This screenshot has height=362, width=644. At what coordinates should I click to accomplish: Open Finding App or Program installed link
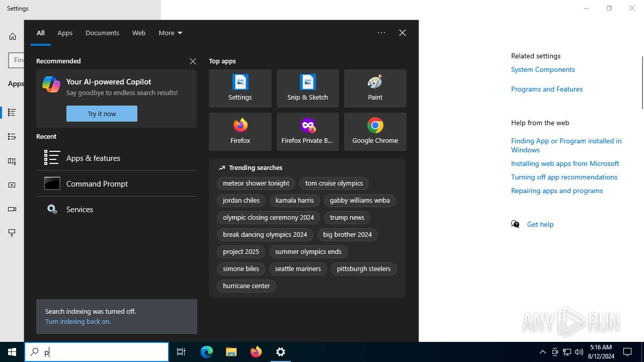[567, 145]
